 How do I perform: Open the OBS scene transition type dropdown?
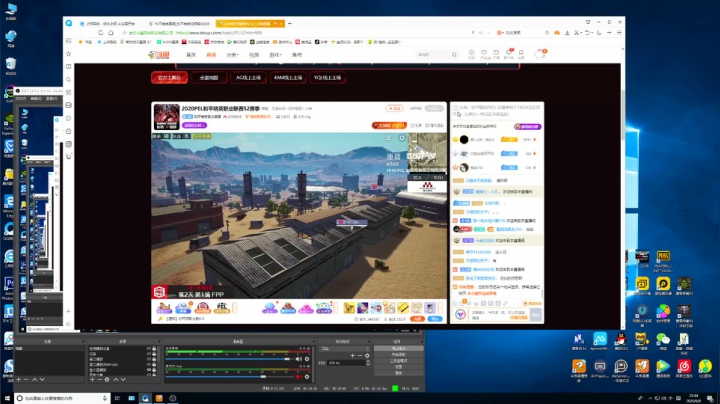click(345, 348)
